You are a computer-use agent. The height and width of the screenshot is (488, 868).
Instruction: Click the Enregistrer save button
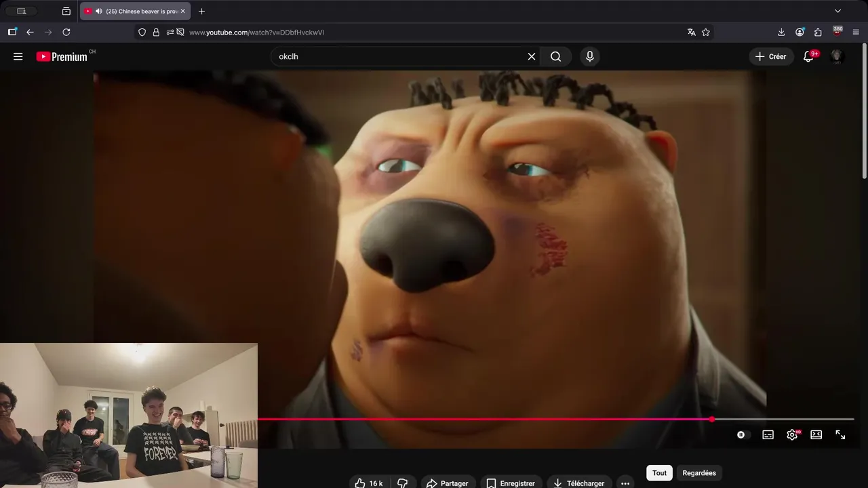pyautogui.click(x=511, y=483)
